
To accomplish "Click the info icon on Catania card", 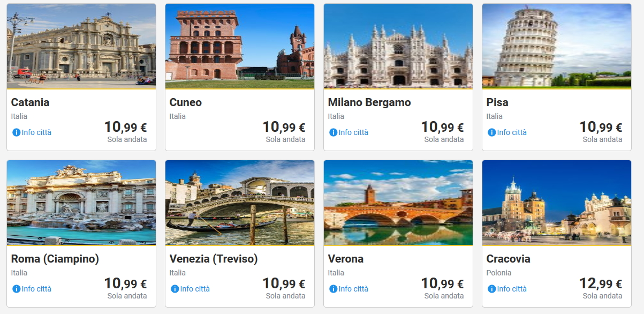I will click(16, 132).
